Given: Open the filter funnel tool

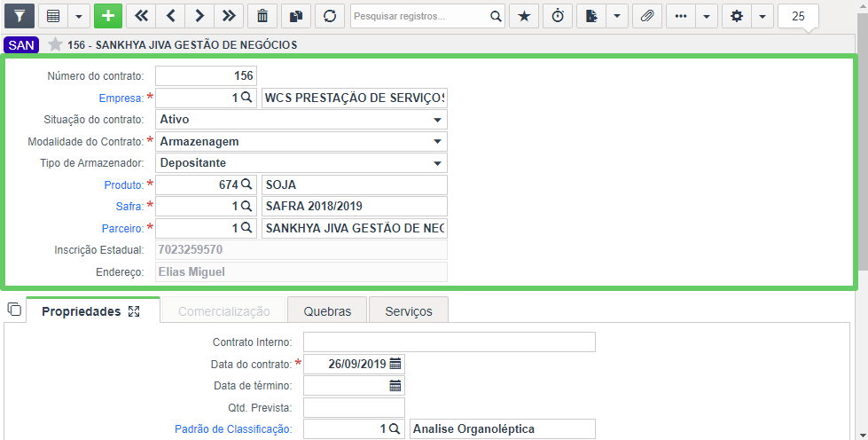Looking at the screenshot, I should click(20, 16).
